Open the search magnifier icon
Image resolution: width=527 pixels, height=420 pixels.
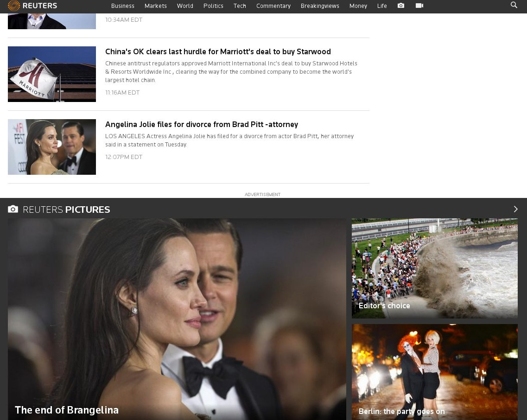pyautogui.click(x=514, y=5)
